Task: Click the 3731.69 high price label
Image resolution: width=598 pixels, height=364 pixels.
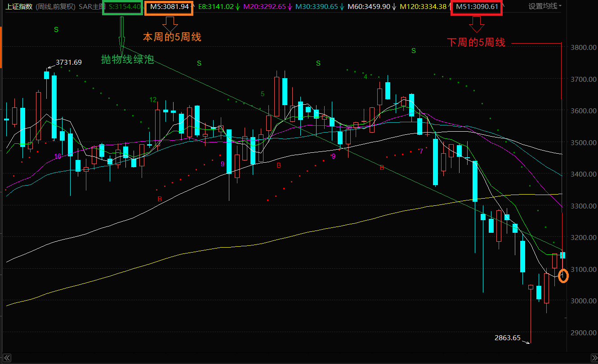Action: tap(68, 62)
